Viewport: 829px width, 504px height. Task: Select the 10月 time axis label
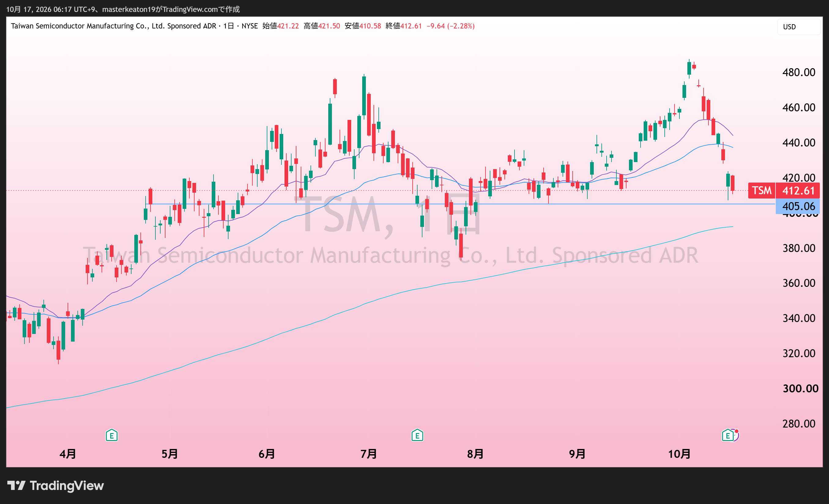(x=679, y=454)
